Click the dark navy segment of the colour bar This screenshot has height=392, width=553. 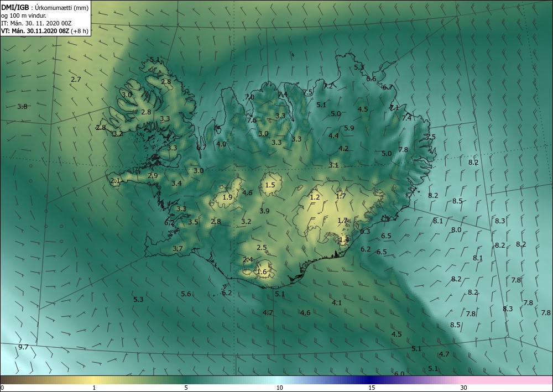coord(371,380)
